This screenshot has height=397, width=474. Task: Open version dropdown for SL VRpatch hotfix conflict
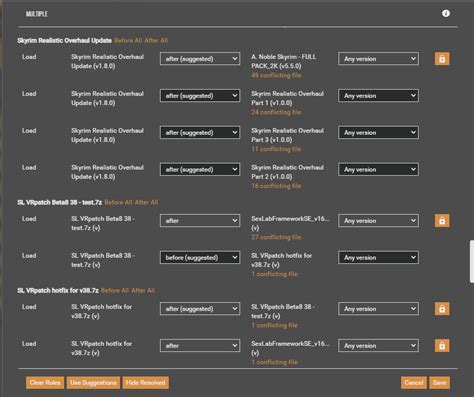[378, 257]
